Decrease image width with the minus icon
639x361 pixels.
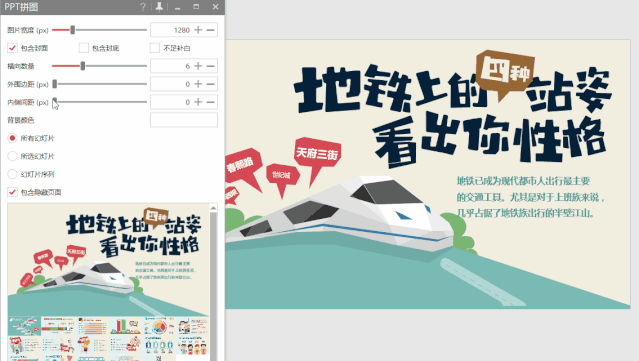210,30
